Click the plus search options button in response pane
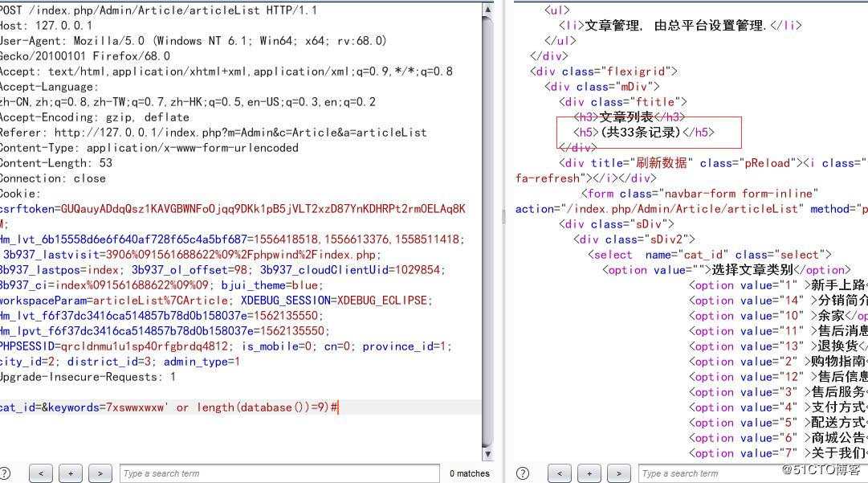868x483 pixels. coord(589,473)
